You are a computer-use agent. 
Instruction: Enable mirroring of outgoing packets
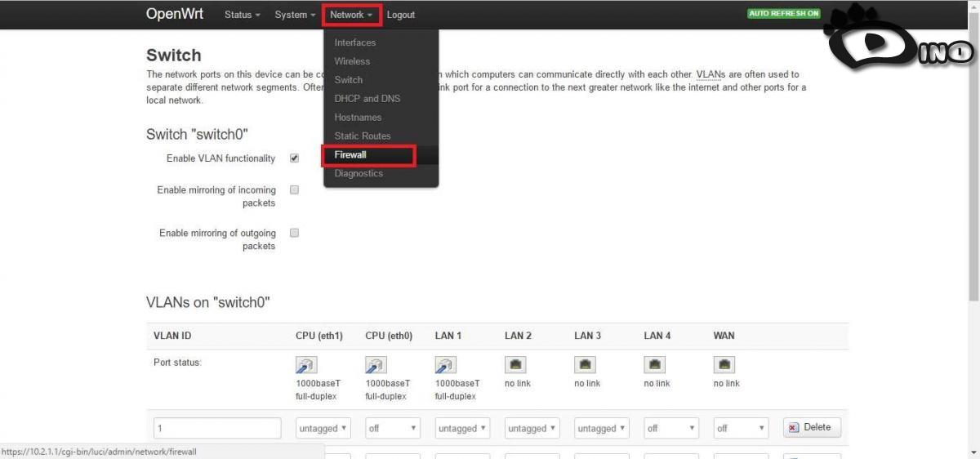pos(294,233)
